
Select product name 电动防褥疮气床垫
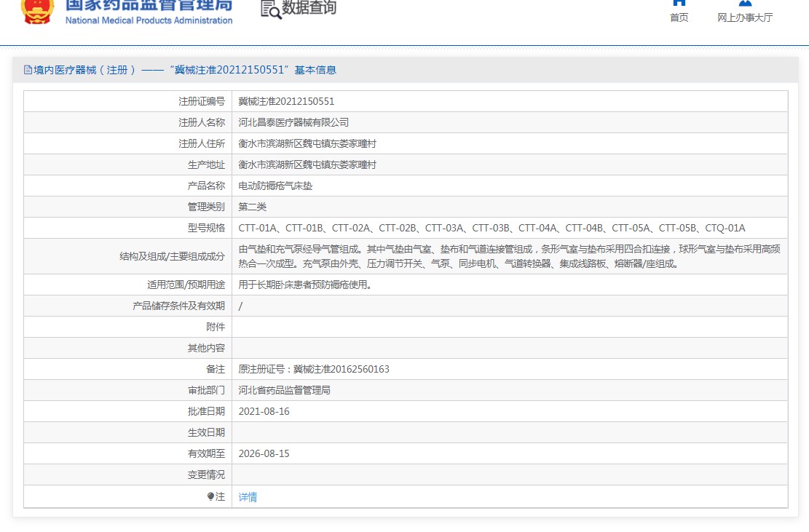click(x=275, y=186)
